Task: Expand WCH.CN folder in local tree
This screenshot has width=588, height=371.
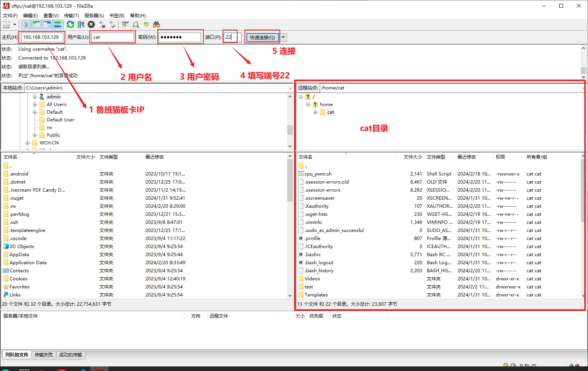Action: click(x=27, y=143)
